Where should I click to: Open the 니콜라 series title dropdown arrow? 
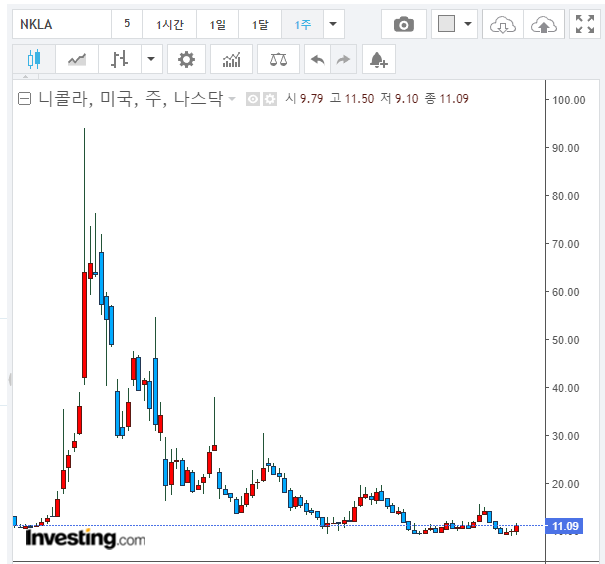tap(232, 99)
